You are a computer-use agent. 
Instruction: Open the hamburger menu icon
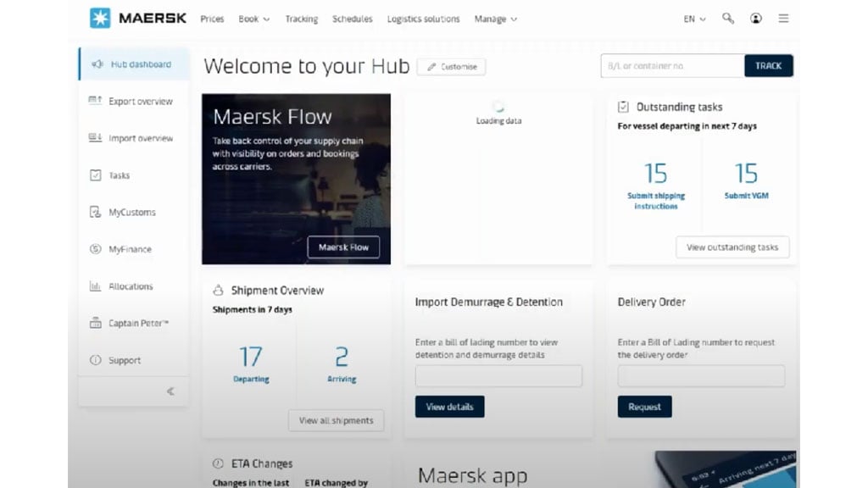(783, 19)
